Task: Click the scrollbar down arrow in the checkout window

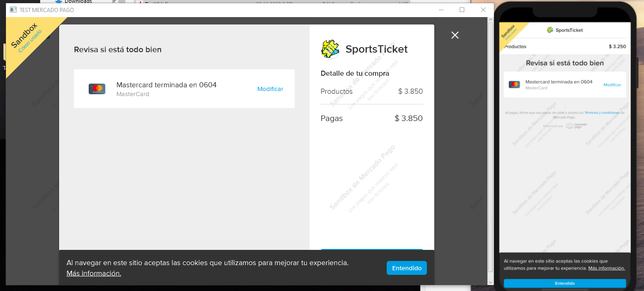Action: (x=491, y=282)
